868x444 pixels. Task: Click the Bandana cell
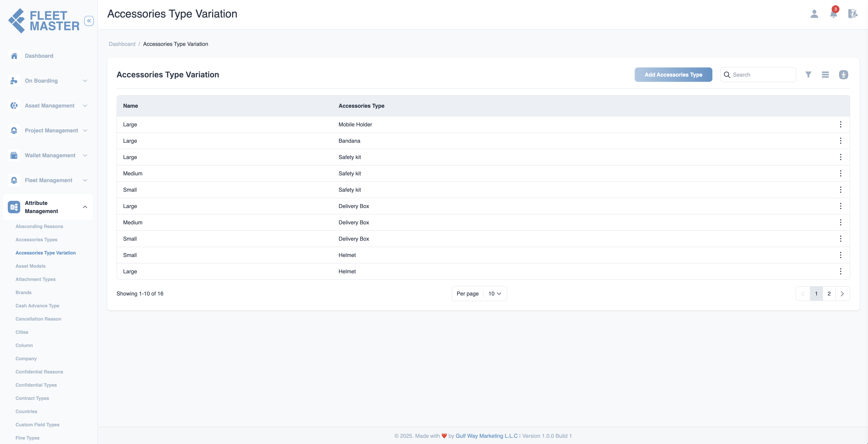[349, 141]
